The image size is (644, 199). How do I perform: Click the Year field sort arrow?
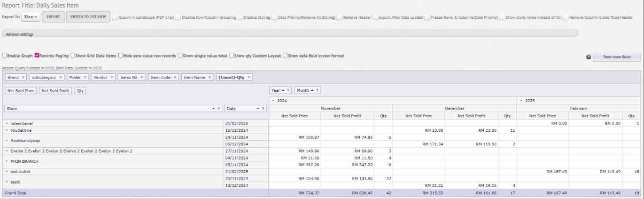pyautogui.click(x=283, y=90)
